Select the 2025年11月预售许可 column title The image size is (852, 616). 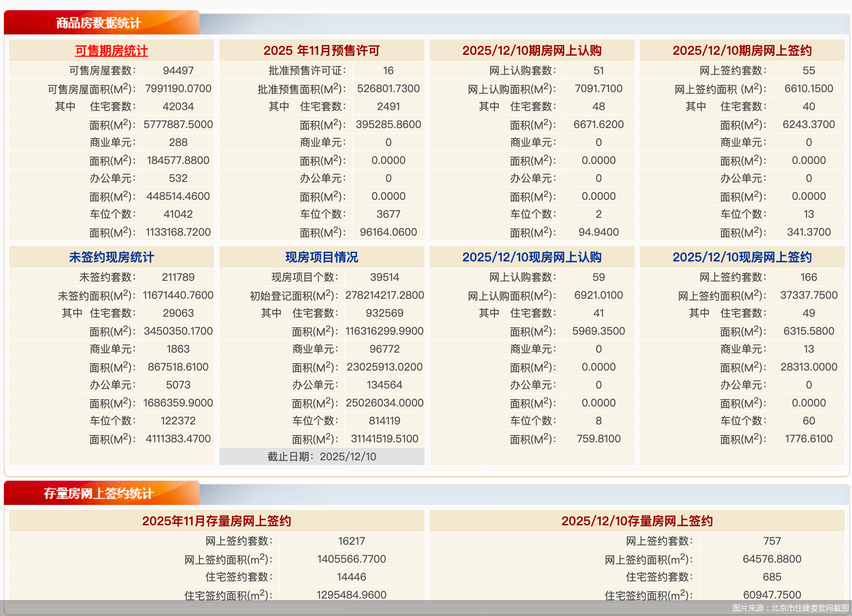coord(322,50)
